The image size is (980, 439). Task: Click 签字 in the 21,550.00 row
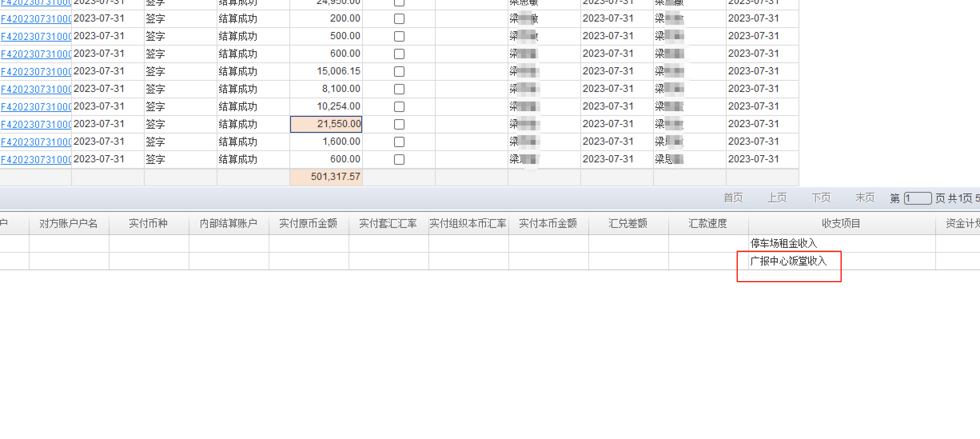(x=155, y=124)
